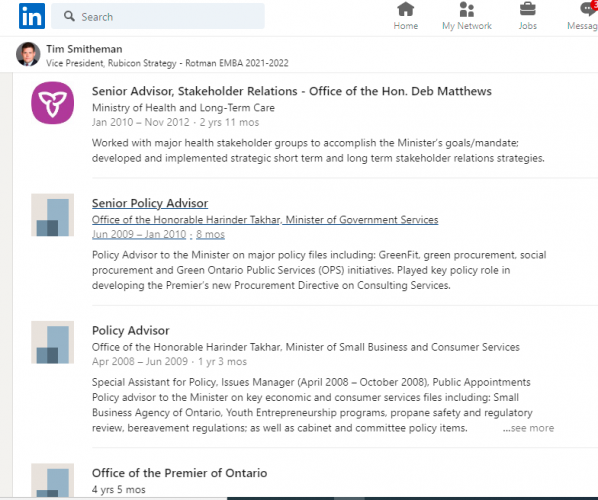The image size is (598, 500).
Task: Click the Policy Advisor position title
Action: (130, 331)
